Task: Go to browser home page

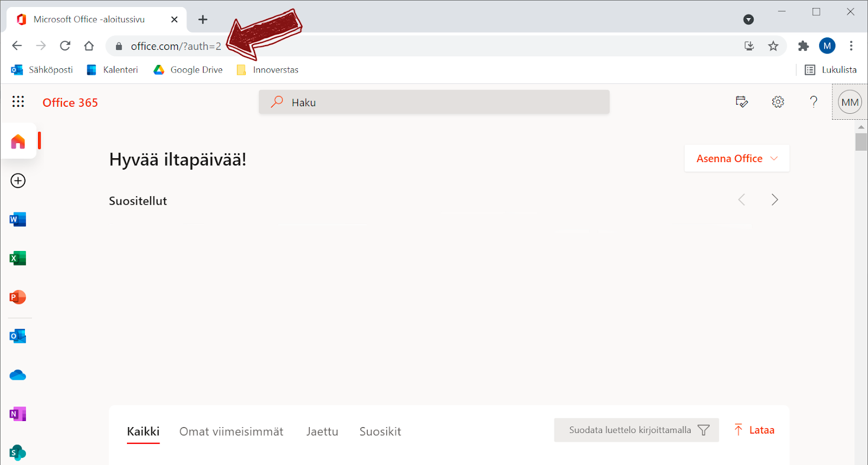Action: [89, 46]
